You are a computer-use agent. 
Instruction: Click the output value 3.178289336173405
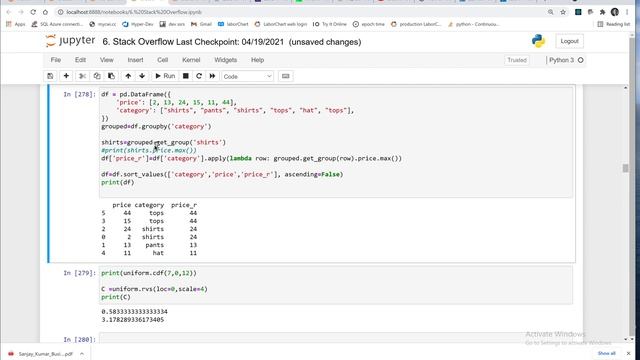[133, 320]
